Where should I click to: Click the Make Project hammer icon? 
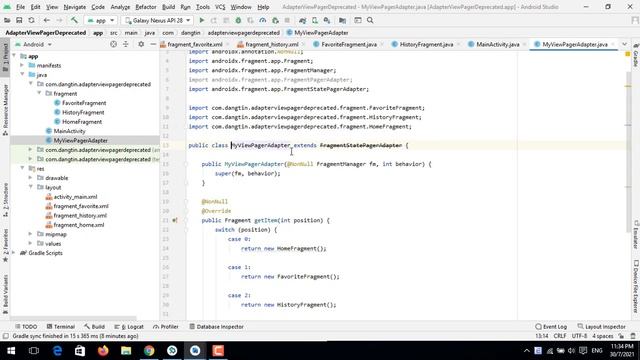pyautogui.click(x=74, y=20)
